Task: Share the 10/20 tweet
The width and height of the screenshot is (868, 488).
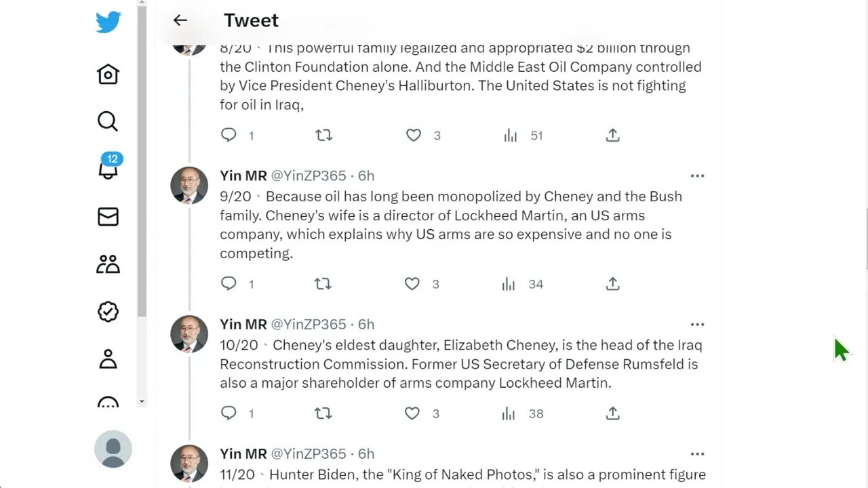Action: click(x=612, y=413)
